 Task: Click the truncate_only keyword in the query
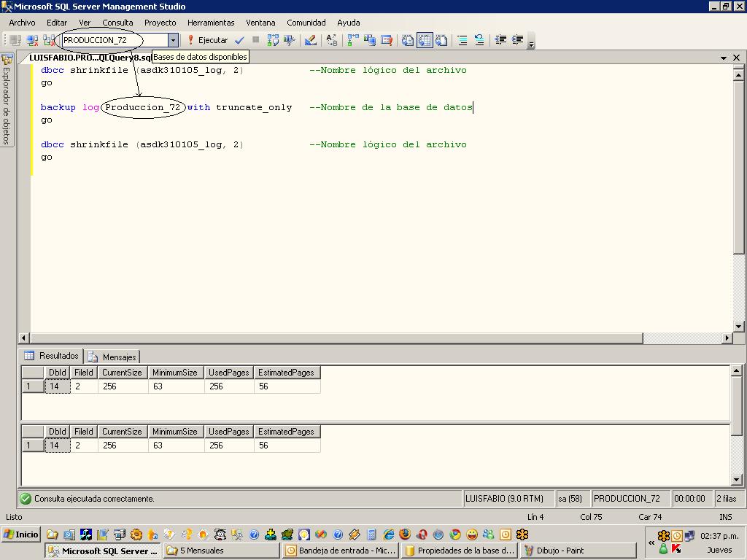[x=254, y=107]
